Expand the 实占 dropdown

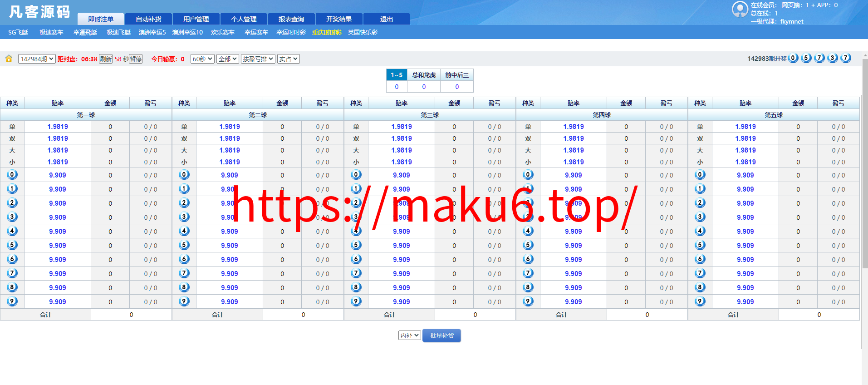pos(288,59)
